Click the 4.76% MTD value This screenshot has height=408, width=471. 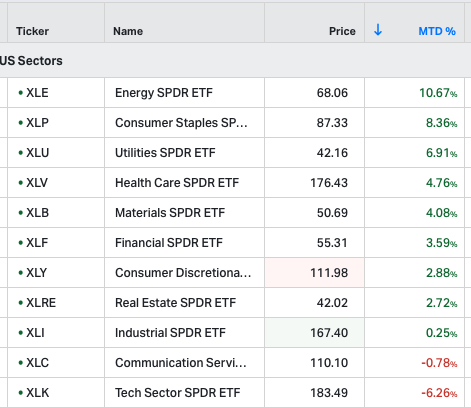pyautogui.click(x=441, y=183)
